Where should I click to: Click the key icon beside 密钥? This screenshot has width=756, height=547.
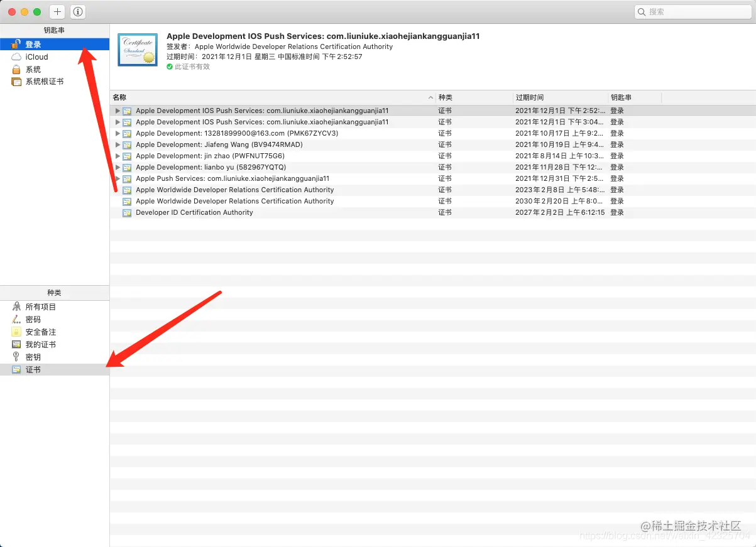tap(16, 357)
